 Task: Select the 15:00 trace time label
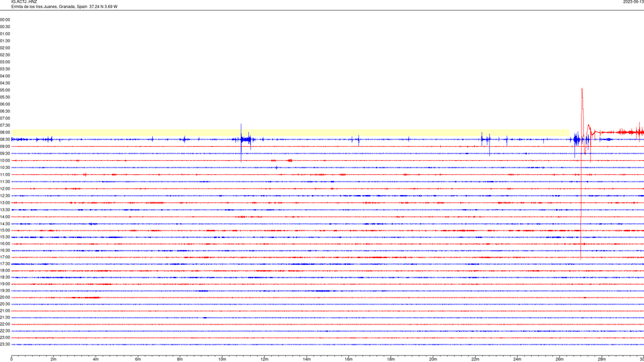coord(5,230)
